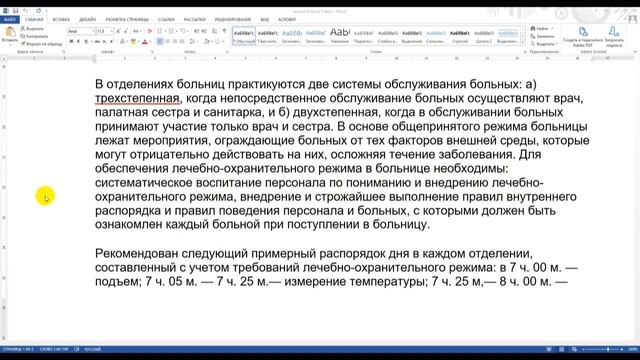The image size is (640, 360).
Task: Click the Copy (Копировать) button
Action: pos(34,36)
